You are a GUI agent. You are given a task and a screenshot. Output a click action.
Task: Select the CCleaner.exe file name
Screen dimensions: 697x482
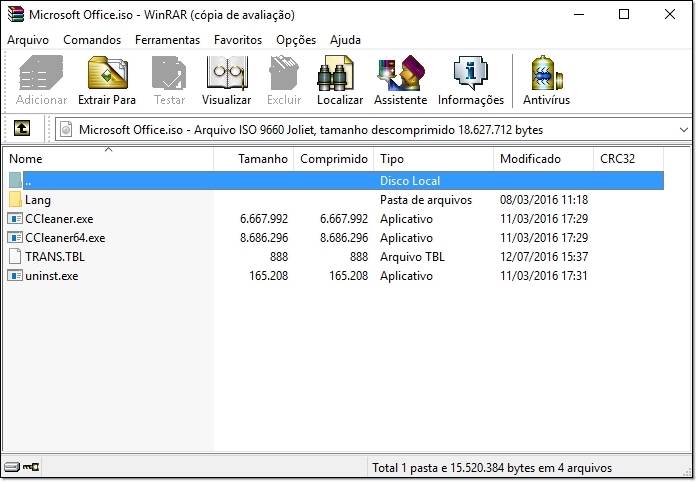(59, 219)
